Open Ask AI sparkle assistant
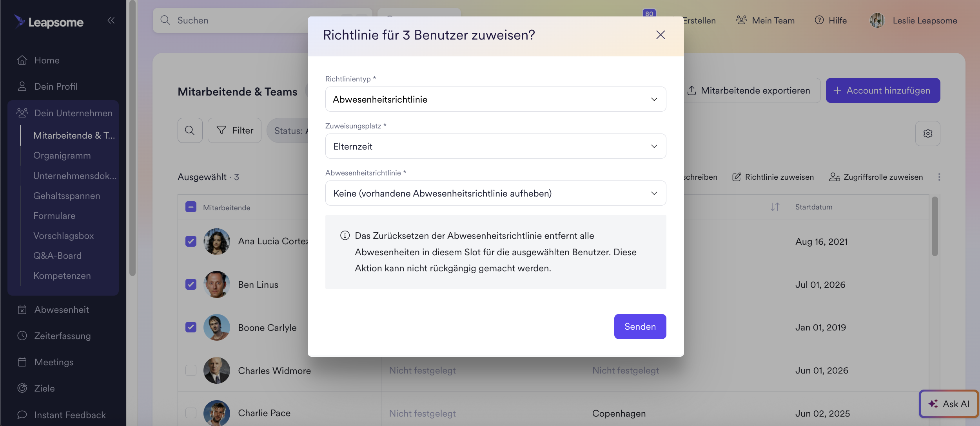Image resolution: width=980 pixels, height=426 pixels. 949,404
